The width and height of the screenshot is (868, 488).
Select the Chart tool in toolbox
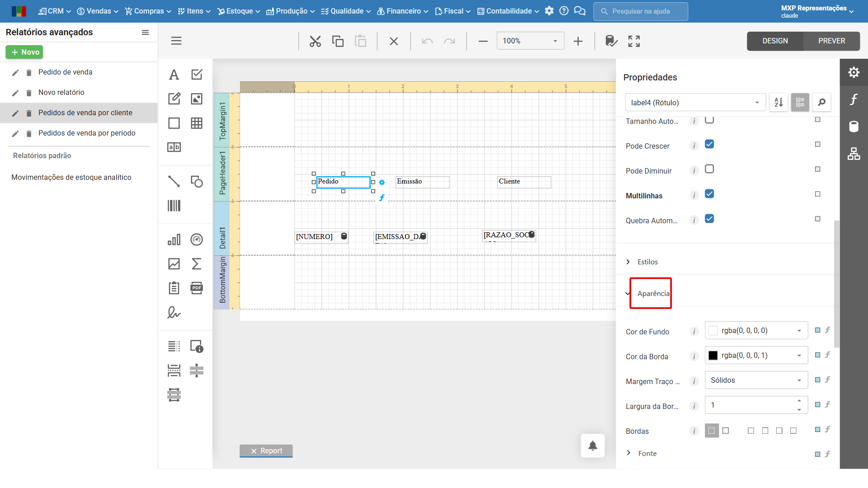174,239
